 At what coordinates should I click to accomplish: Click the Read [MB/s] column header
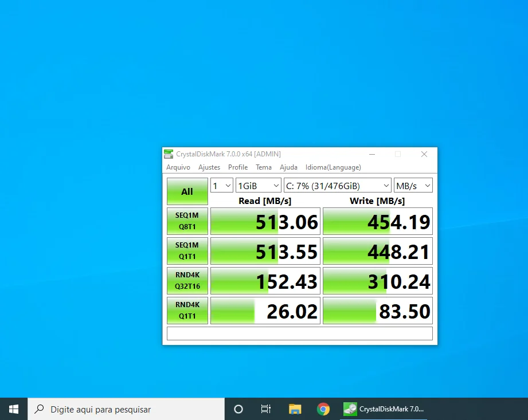coord(265,201)
